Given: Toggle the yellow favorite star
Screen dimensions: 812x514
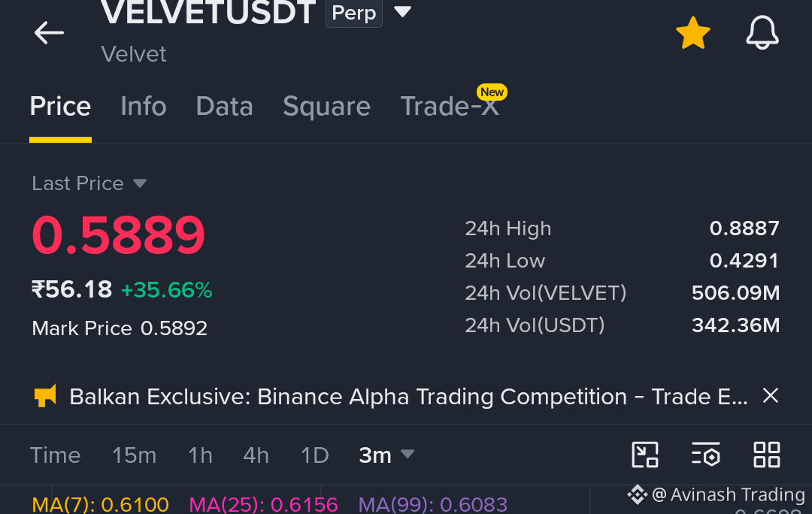Looking at the screenshot, I should click(693, 32).
